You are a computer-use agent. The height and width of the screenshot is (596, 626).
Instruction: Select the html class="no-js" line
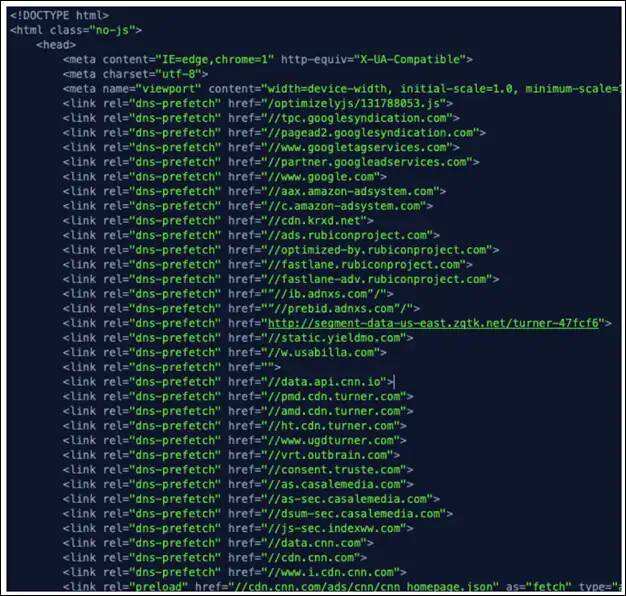(76, 30)
